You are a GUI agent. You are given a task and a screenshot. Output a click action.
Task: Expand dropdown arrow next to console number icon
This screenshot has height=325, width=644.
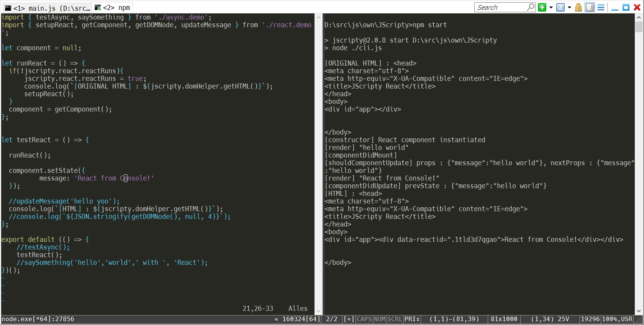(x=569, y=7)
